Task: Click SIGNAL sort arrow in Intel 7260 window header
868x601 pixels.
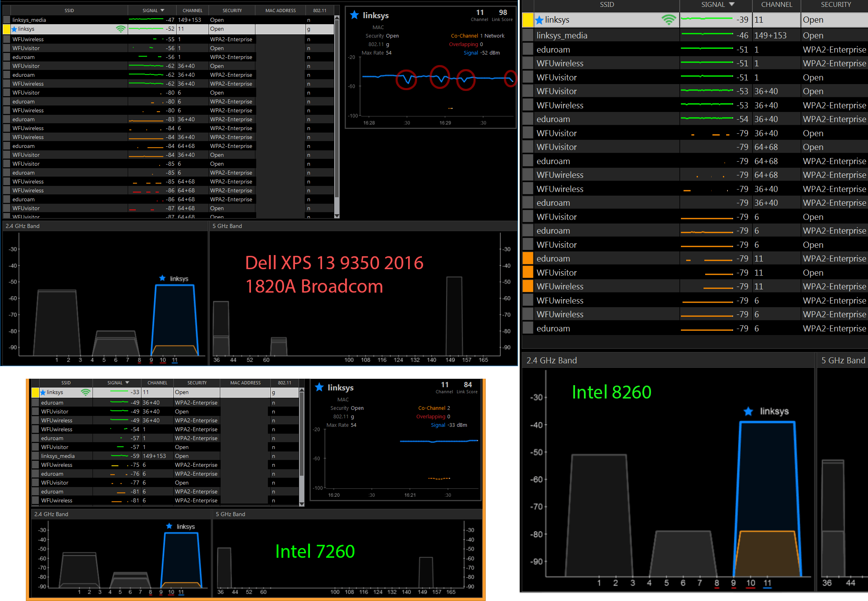Action: pos(127,383)
